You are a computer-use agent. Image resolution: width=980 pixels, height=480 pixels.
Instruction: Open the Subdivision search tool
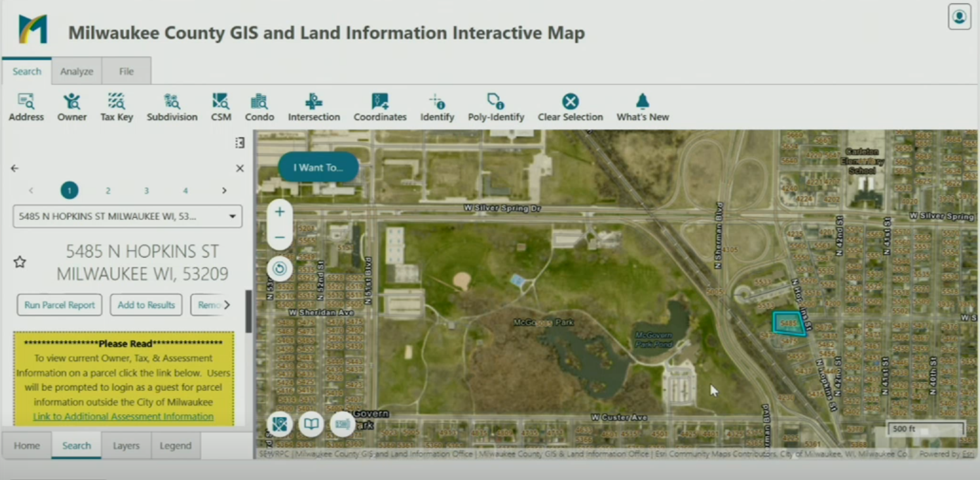click(172, 107)
